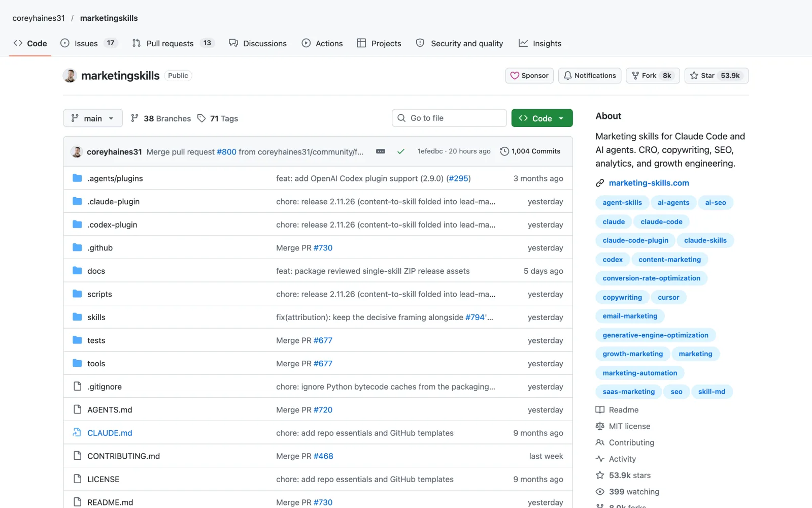Click the tags label icon

(201, 118)
